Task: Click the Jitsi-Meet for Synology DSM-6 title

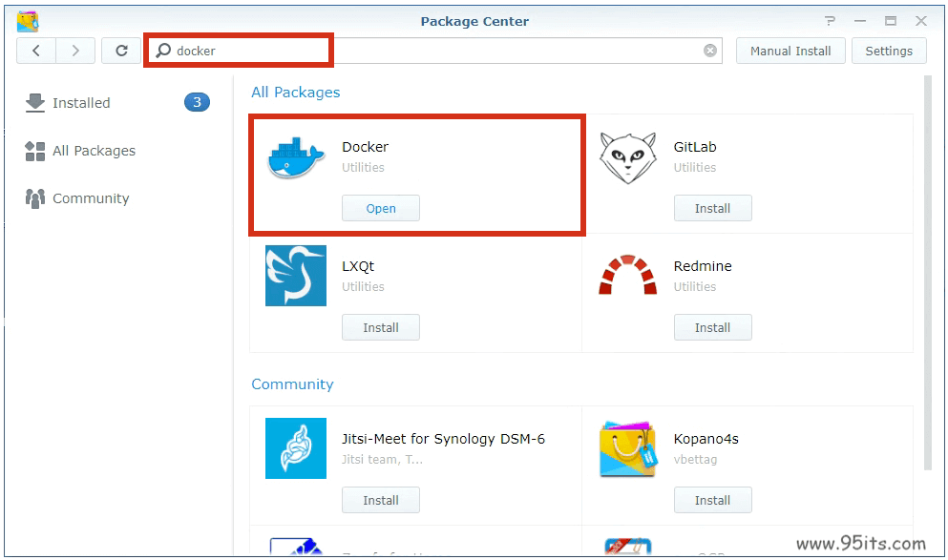Action: tap(443, 439)
